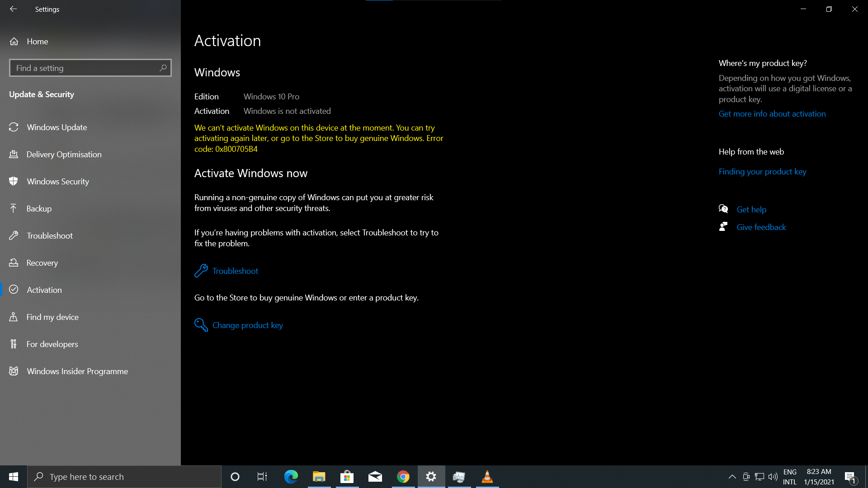
Task: Click the Activation checkmark circle icon
Action: click(x=14, y=290)
